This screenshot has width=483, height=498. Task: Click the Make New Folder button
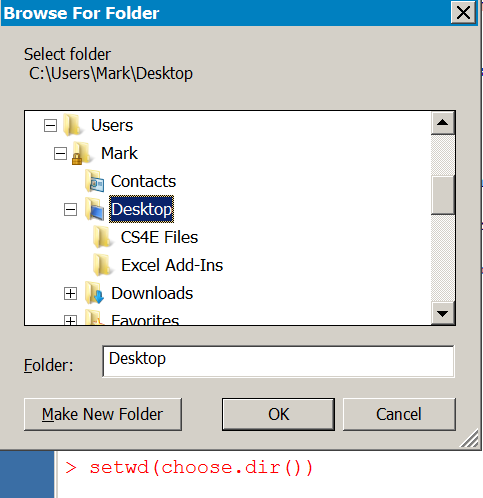(103, 414)
